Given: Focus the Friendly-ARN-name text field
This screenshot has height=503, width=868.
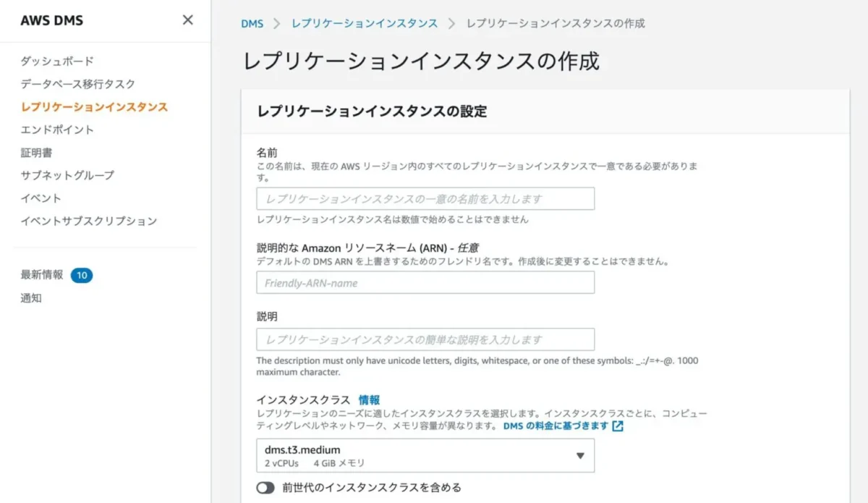Looking at the screenshot, I should tap(425, 283).
